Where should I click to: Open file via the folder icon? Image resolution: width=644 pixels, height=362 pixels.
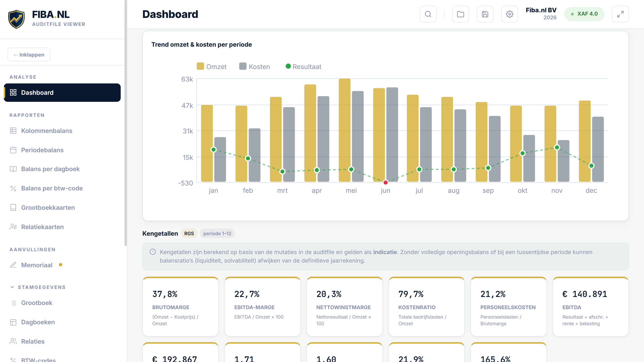[461, 14]
